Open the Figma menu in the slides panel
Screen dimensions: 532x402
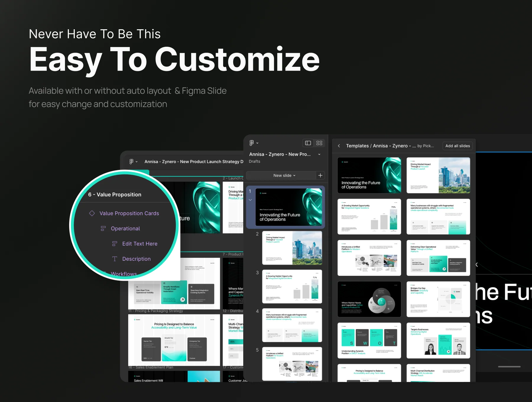(254, 143)
